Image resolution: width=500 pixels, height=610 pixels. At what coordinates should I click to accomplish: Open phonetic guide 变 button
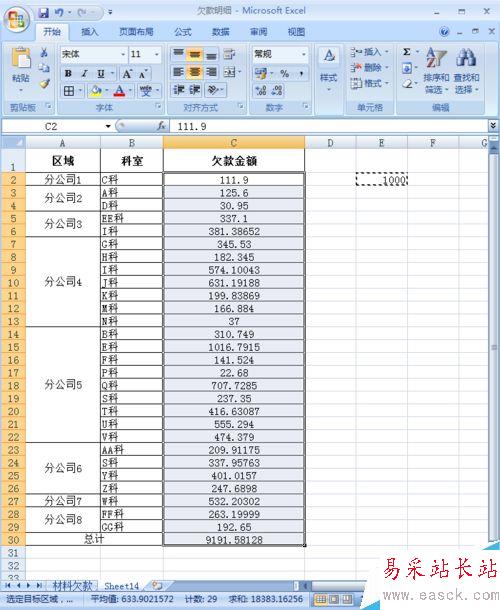click(x=146, y=91)
